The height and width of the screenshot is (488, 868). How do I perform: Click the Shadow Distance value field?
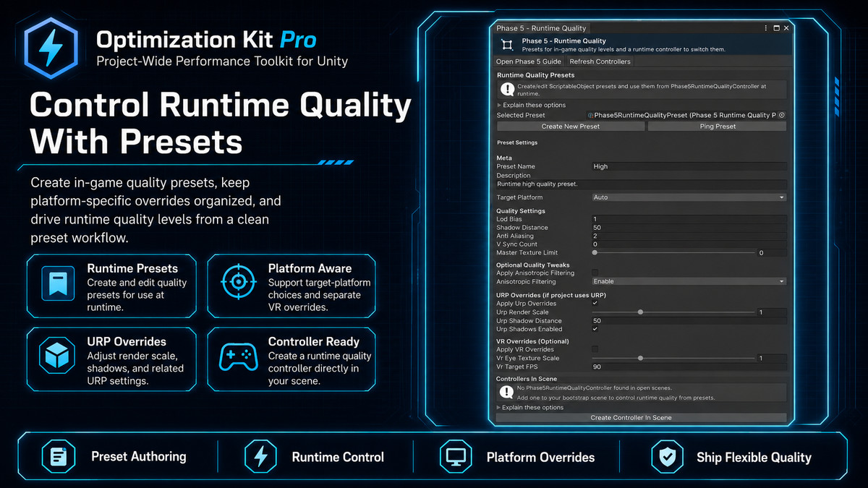689,227
